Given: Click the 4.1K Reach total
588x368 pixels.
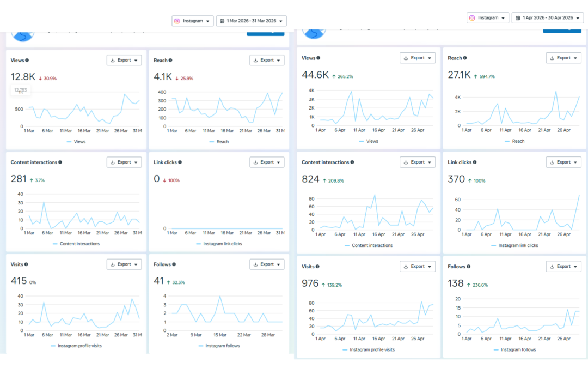Looking at the screenshot, I should 163,77.
